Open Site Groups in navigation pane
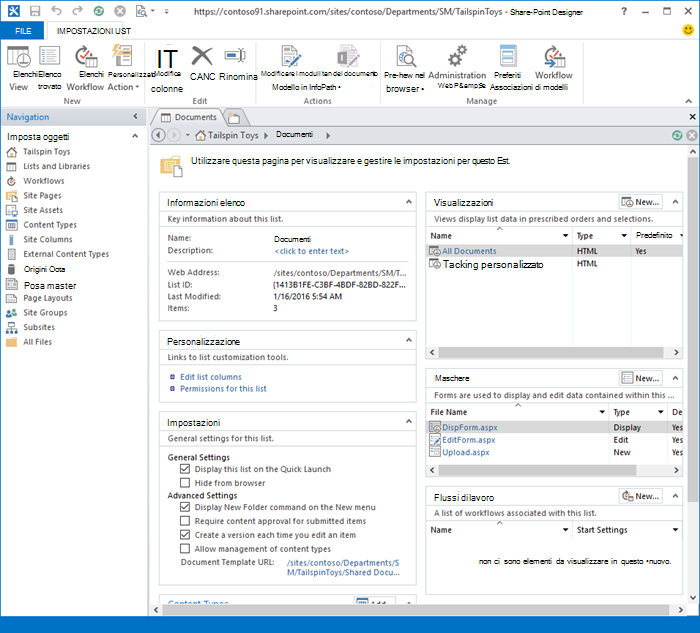This screenshot has height=633, width=700. pyautogui.click(x=45, y=312)
